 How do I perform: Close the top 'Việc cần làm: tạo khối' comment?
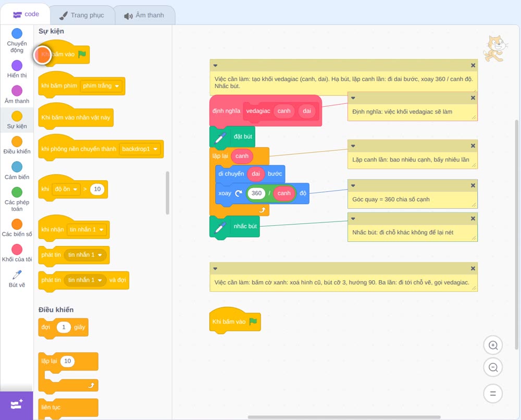tap(473, 66)
